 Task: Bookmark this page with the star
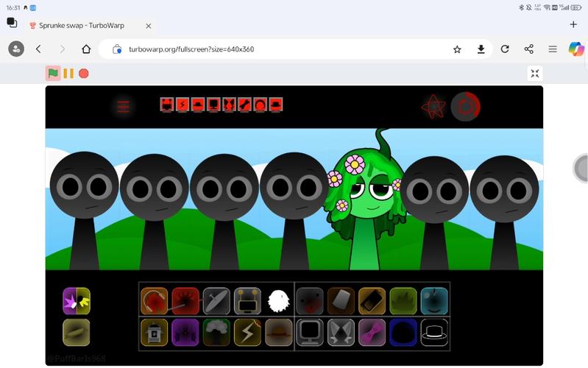pyautogui.click(x=457, y=49)
